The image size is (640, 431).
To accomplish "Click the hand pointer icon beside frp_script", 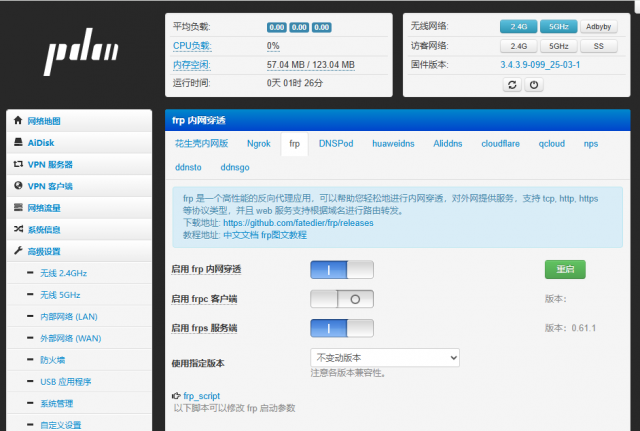I will (176, 395).
